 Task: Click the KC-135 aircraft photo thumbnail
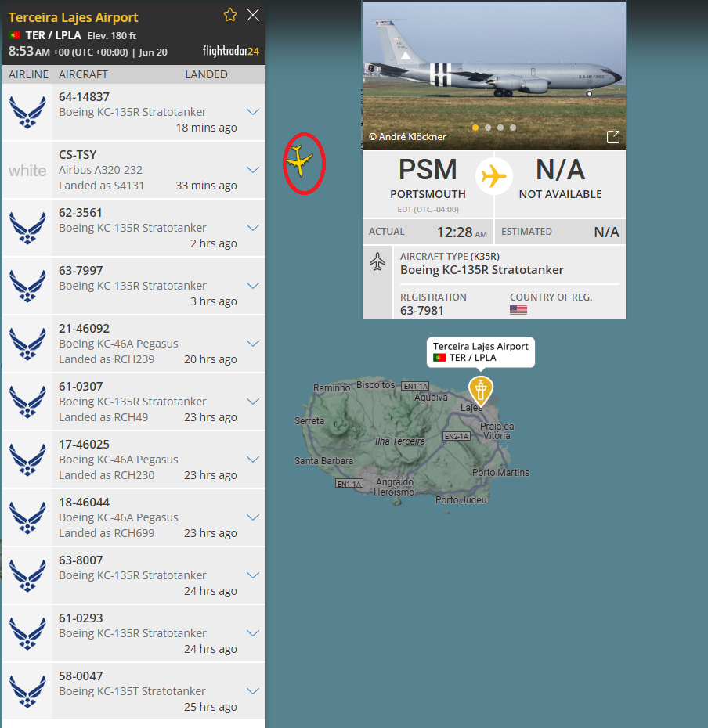(x=494, y=76)
